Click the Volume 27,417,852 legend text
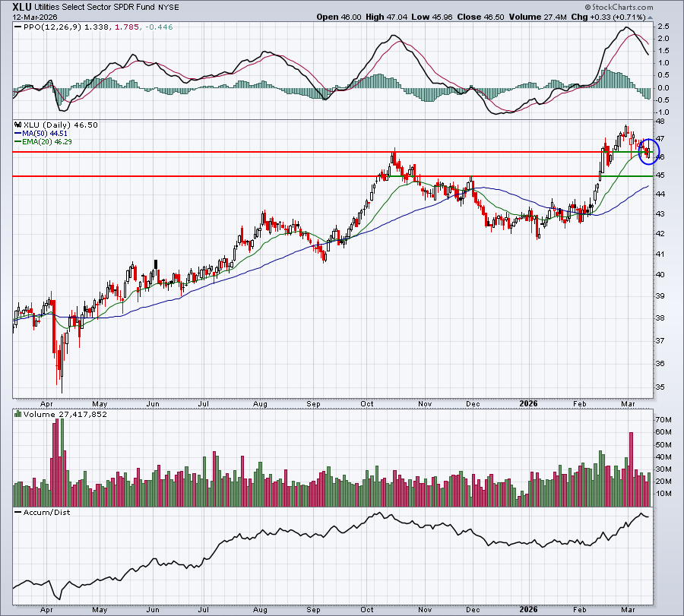The width and height of the screenshot is (684, 616). click(x=65, y=414)
